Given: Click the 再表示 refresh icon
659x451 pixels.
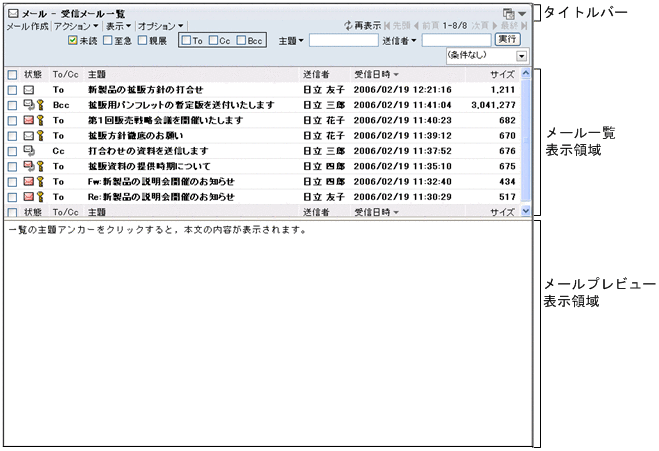Looking at the screenshot, I should [348, 26].
